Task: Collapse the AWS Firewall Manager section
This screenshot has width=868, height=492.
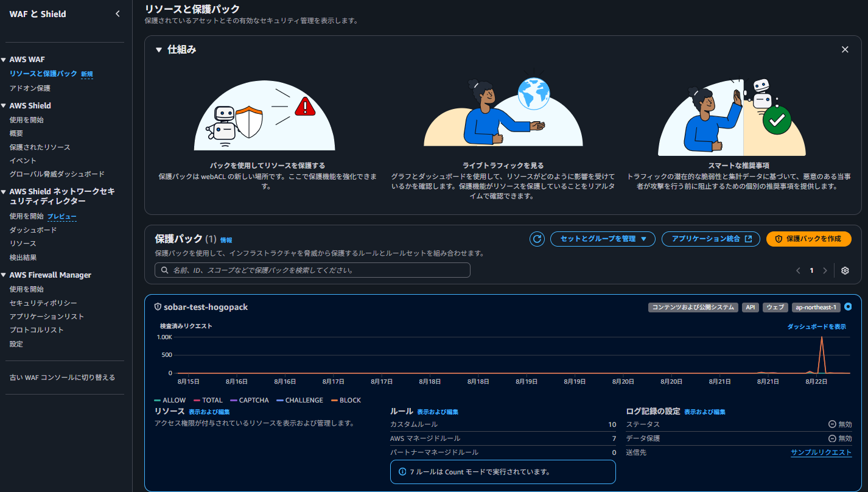Action: [5, 275]
